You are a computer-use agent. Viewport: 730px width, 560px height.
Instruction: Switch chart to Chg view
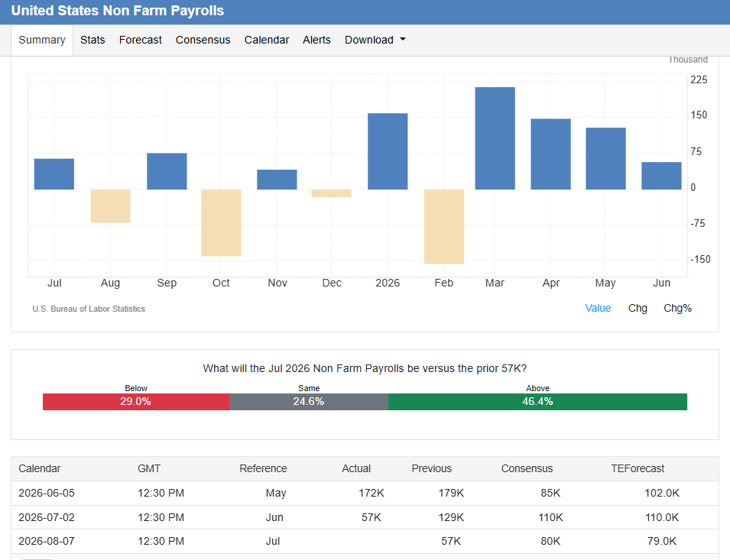point(638,308)
